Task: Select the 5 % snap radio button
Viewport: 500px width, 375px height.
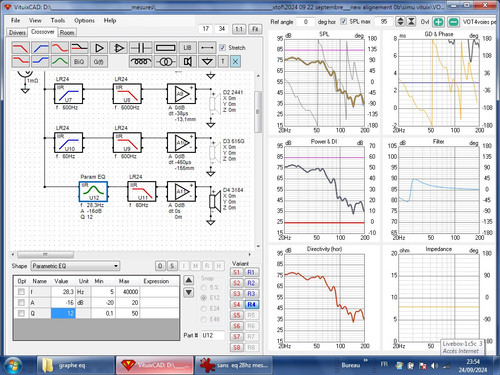Action: point(203,287)
